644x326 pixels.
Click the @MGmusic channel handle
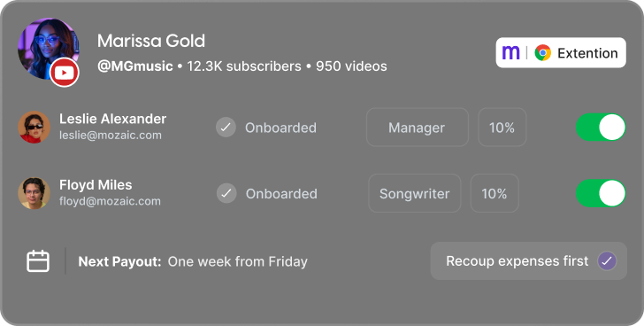(x=135, y=66)
